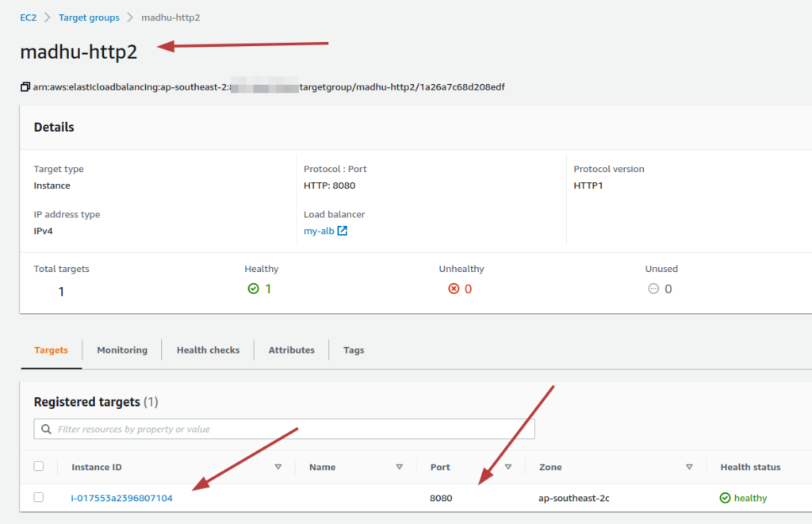Click the magnifier icon in the filter box

click(x=47, y=429)
